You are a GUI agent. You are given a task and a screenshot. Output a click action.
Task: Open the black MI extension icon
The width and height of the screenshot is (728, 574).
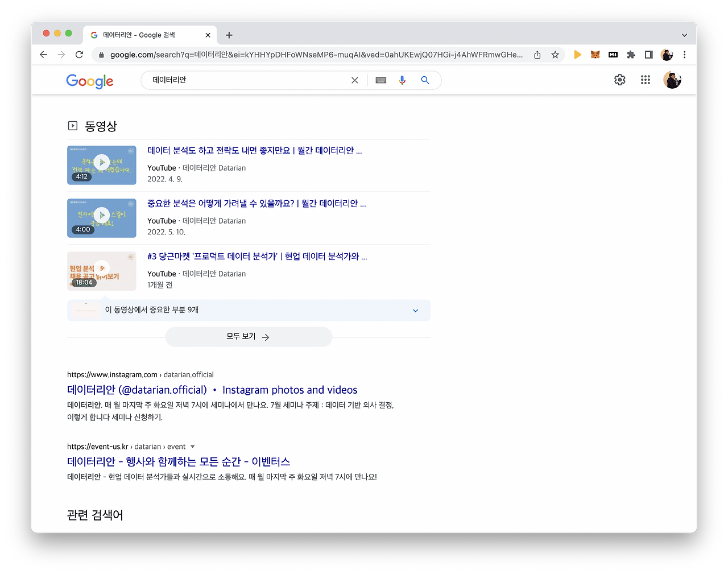coord(613,55)
